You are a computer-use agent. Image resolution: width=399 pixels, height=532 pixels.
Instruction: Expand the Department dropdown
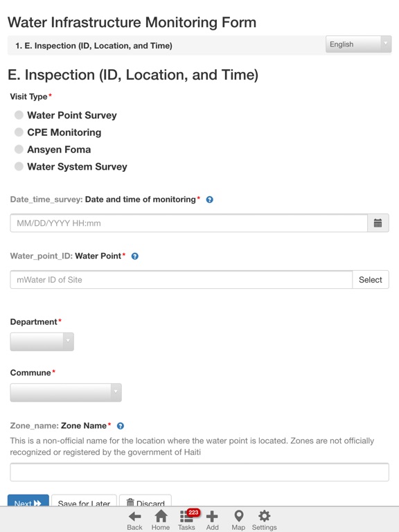[x=42, y=342]
